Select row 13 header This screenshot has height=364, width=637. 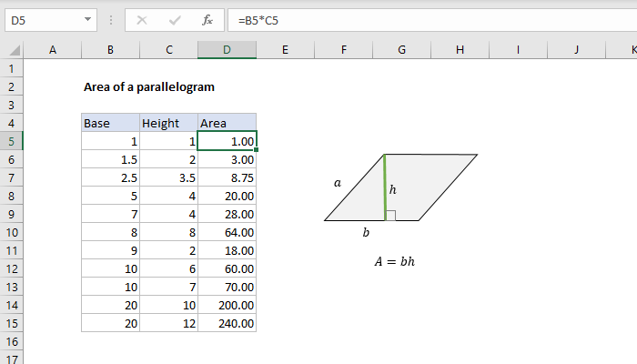pos(11,288)
